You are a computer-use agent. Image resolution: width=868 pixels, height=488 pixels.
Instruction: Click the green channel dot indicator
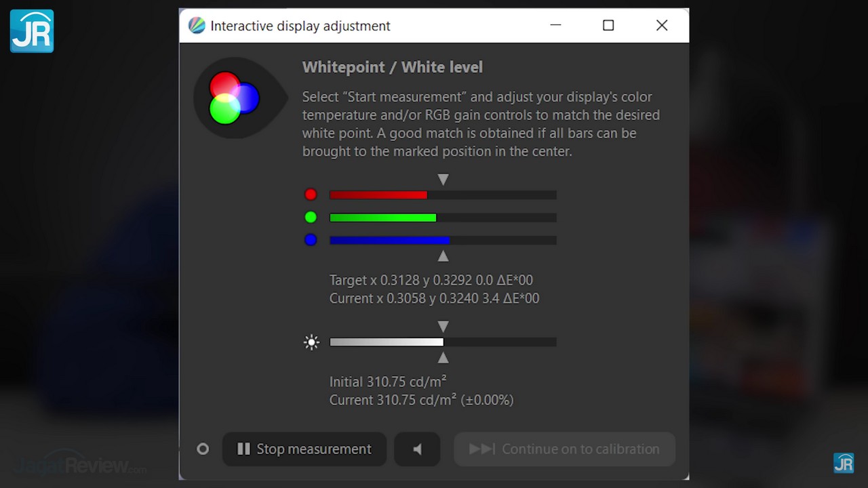pyautogui.click(x=311, y=218)
